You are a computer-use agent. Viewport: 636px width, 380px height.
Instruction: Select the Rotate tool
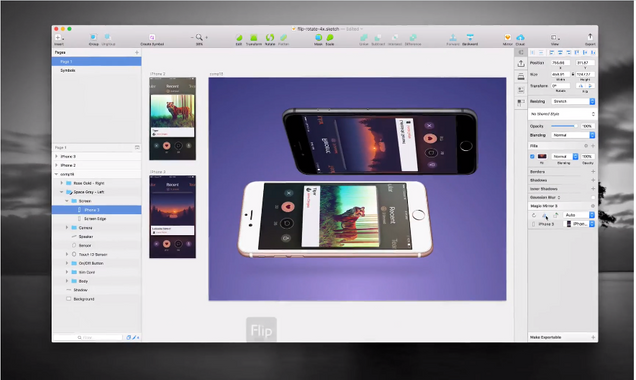tap(270, 37)
